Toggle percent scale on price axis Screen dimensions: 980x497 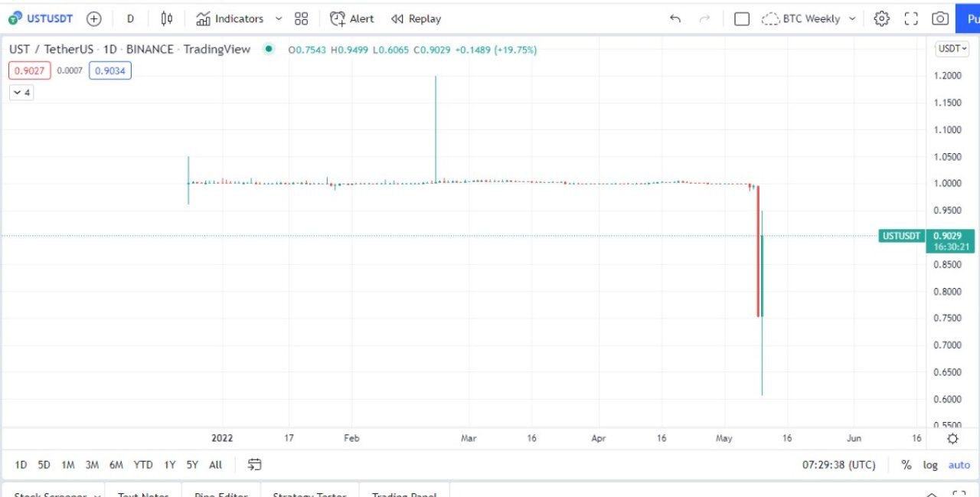tap(906, 464)
